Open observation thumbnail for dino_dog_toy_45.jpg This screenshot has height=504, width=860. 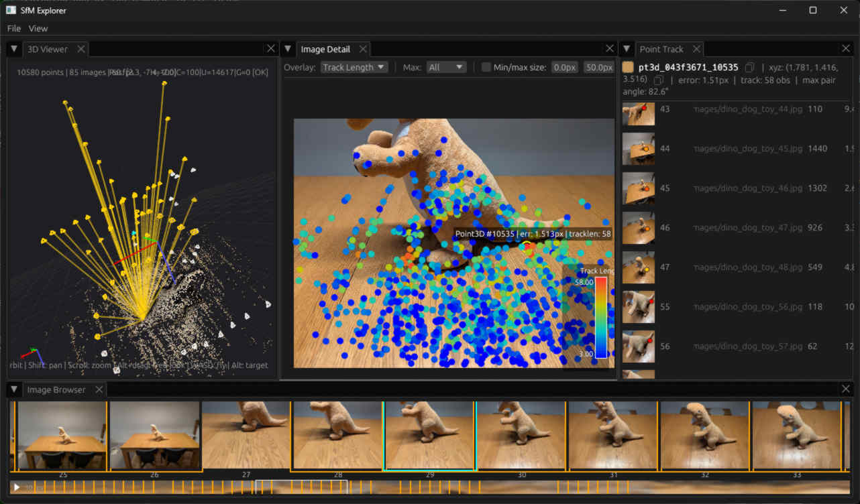(x=639, y=149)
